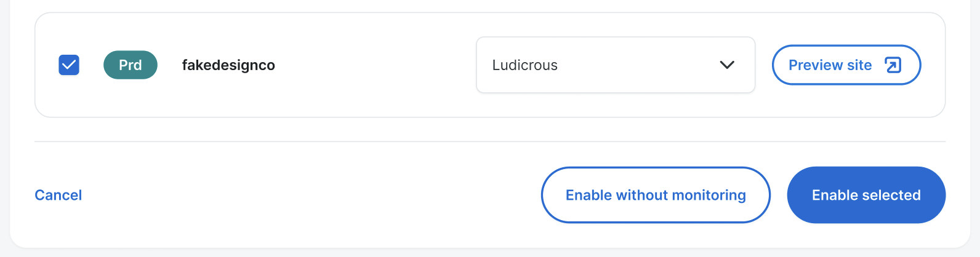This screenshot has height=257, width=980.
Task: Open the Ludicrous mode dropdown
Action: (x=615, y=65)
